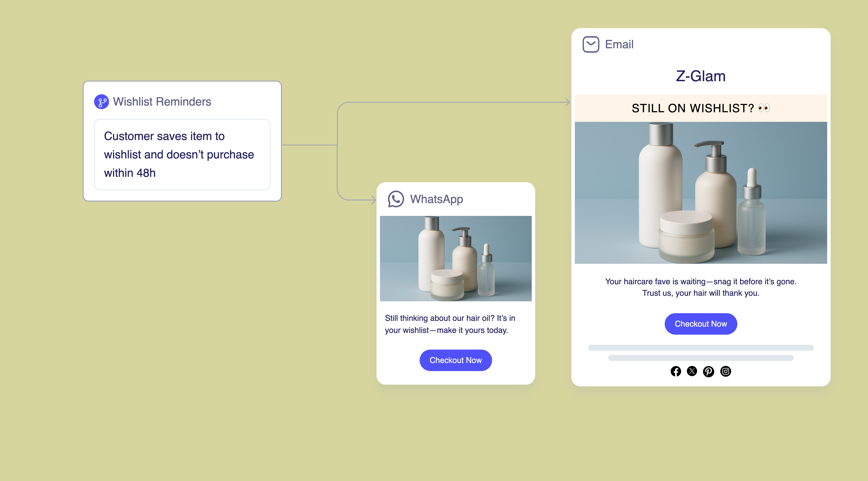Select the Email haircare product image
The image size is (868, 481).
(701, 193)
